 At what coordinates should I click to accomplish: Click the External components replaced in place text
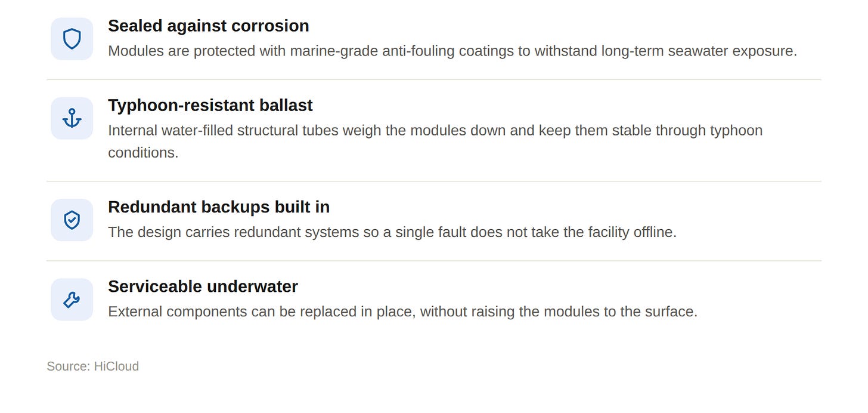click(x=402, y=312)
